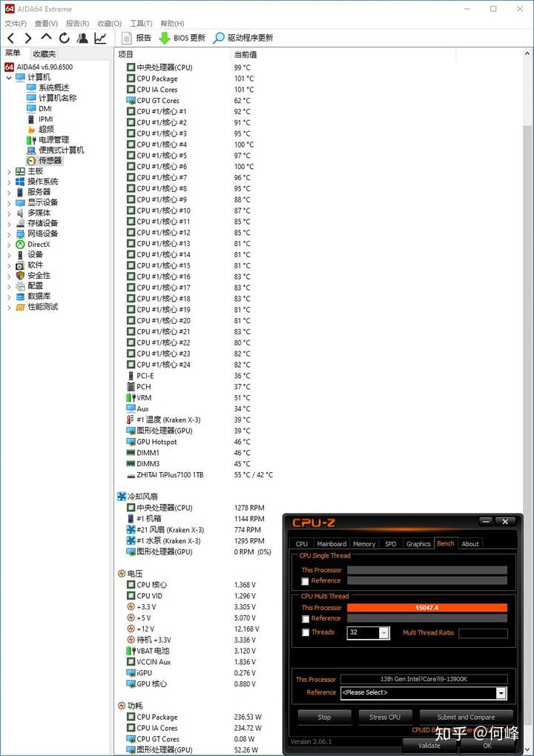This screenshot has height=756, width=534.
Task: Open the graph chart toolbar icon
Action: pos(100,38)
